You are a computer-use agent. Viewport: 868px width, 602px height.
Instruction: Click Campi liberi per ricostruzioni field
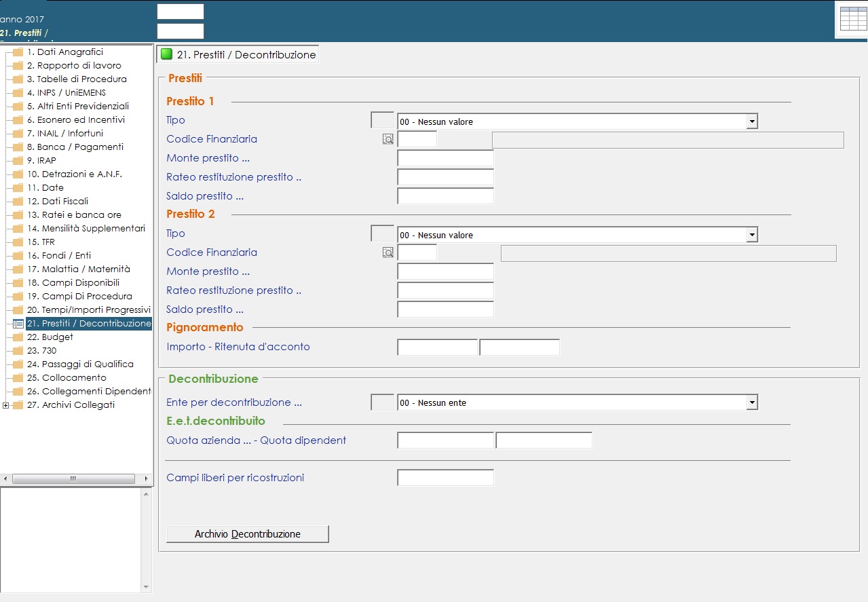coord(445,478)
